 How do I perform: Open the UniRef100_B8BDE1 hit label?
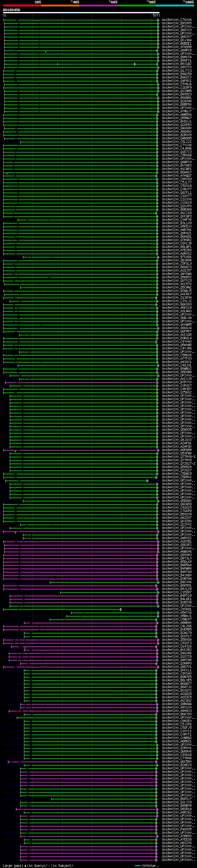click(x=177, y=43)
